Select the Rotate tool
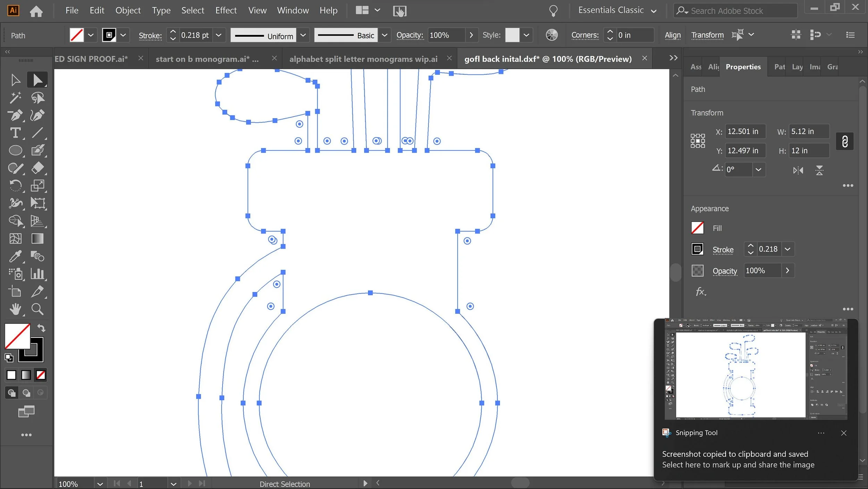Image resolution: width=868 pixels, height=489 pixels. click(15, 186)
